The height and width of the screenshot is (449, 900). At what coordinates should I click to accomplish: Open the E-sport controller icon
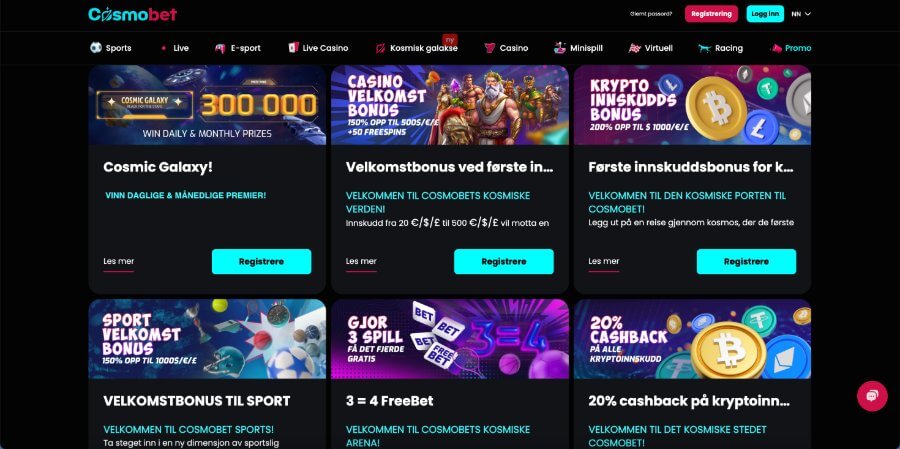pos(220,48)
